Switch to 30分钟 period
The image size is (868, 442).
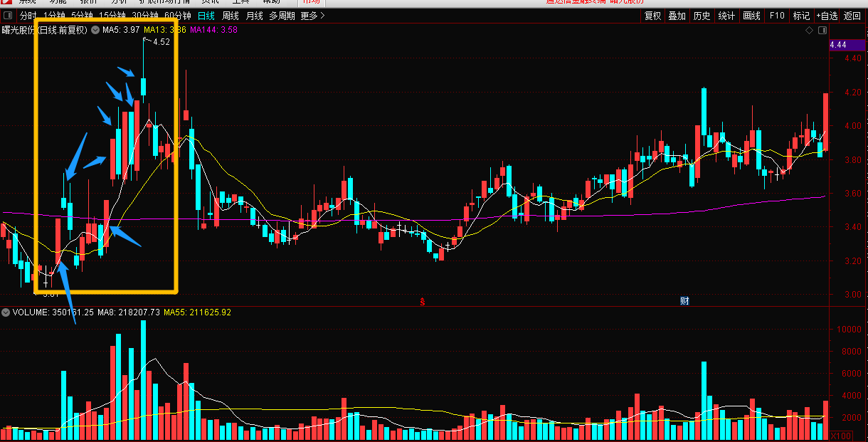pyautogui.click(x=146, y=16)
